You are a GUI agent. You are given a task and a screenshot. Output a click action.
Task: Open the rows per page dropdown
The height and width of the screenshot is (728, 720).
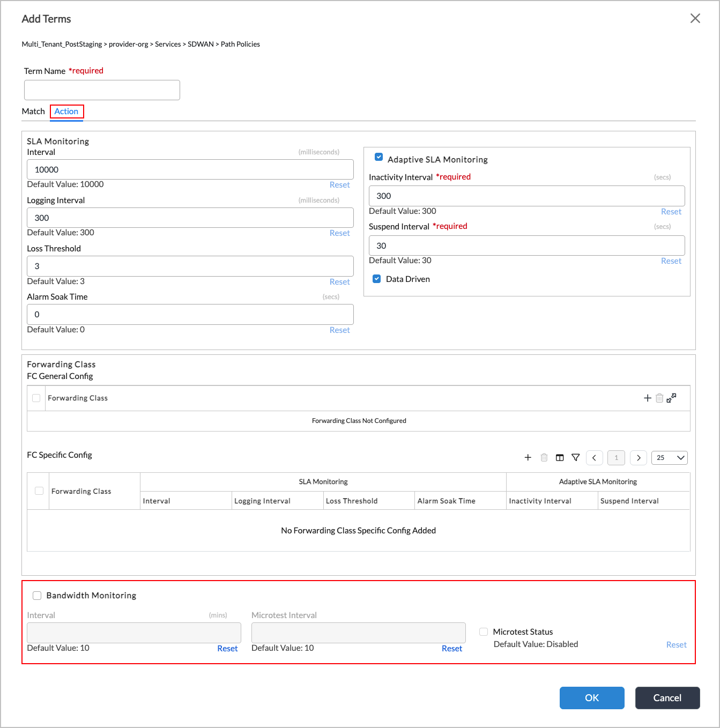coord(669,457)
